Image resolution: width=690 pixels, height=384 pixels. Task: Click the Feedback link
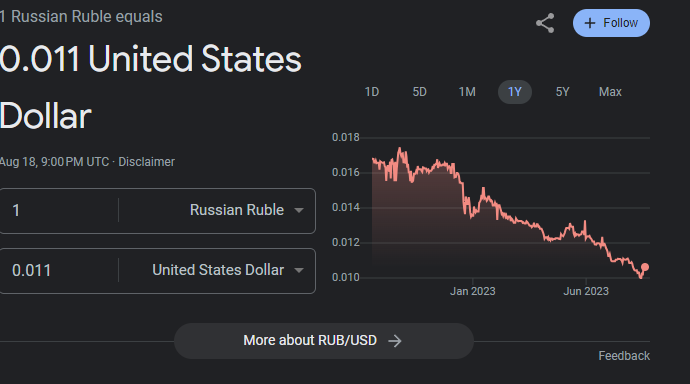point(624,356)
